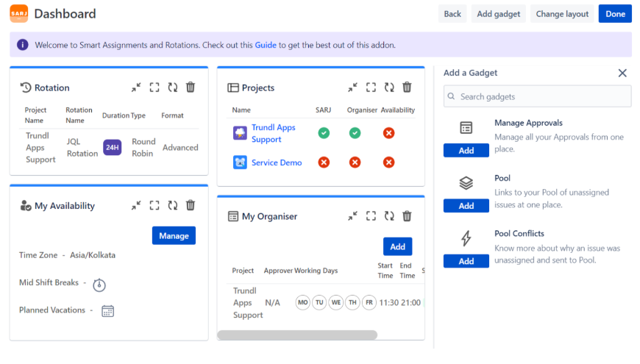The width and height of the screenshot is (640, 364).
Task: Expand My Organiser gadget to fullscreen
Action: (371, 216)
